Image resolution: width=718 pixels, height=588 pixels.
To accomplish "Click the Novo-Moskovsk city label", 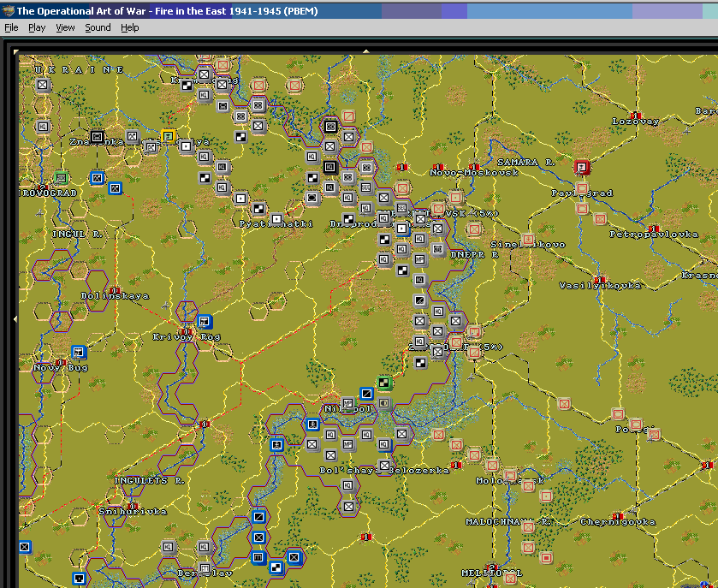I will click(x=474, y=173).
